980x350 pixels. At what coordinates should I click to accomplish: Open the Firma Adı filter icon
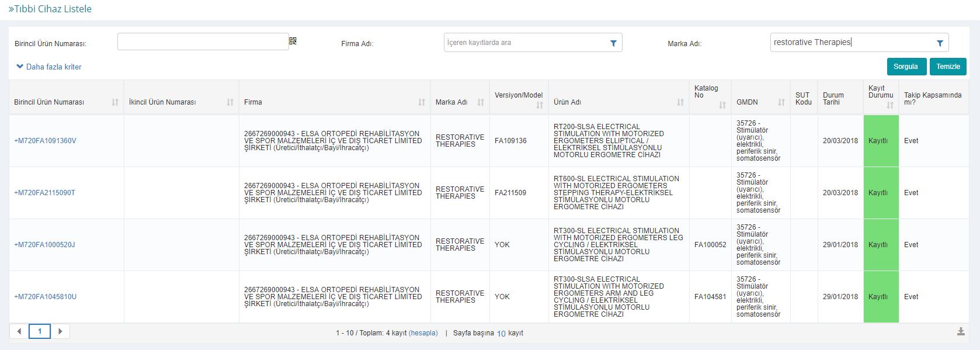[x=613, y=43]
